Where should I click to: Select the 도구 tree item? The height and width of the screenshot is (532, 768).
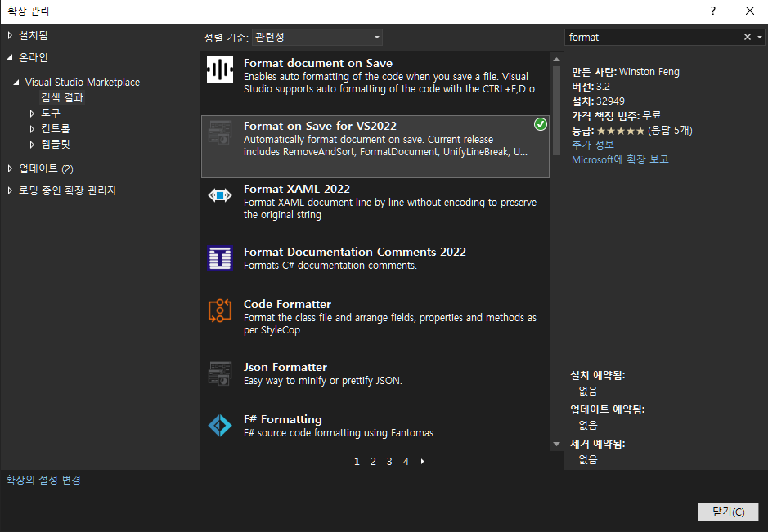(51, 113)
